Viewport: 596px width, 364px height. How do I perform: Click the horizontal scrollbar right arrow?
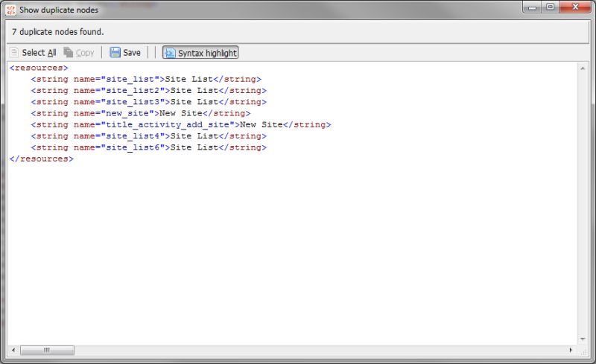tap(571, 350)
